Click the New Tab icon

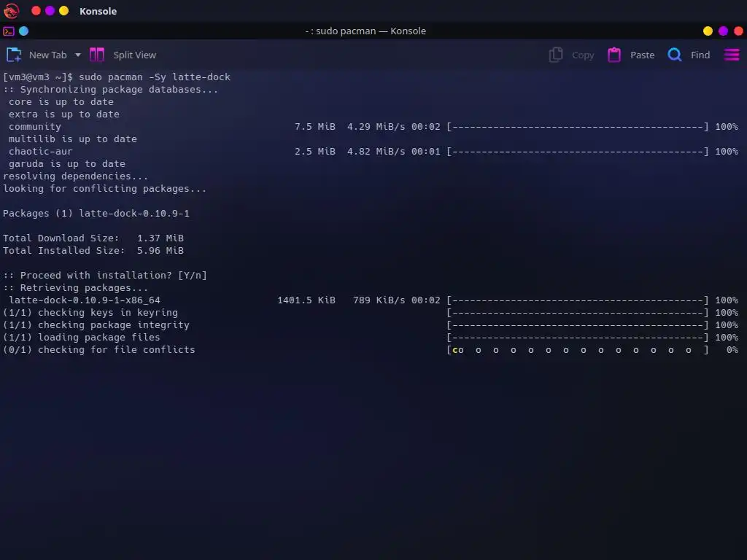pos(14,55)
